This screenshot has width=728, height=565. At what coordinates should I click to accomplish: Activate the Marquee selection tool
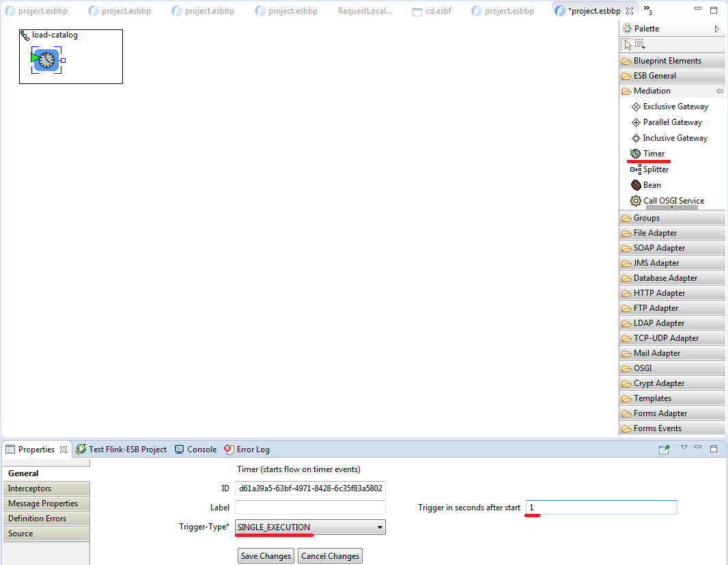point(640,44)
